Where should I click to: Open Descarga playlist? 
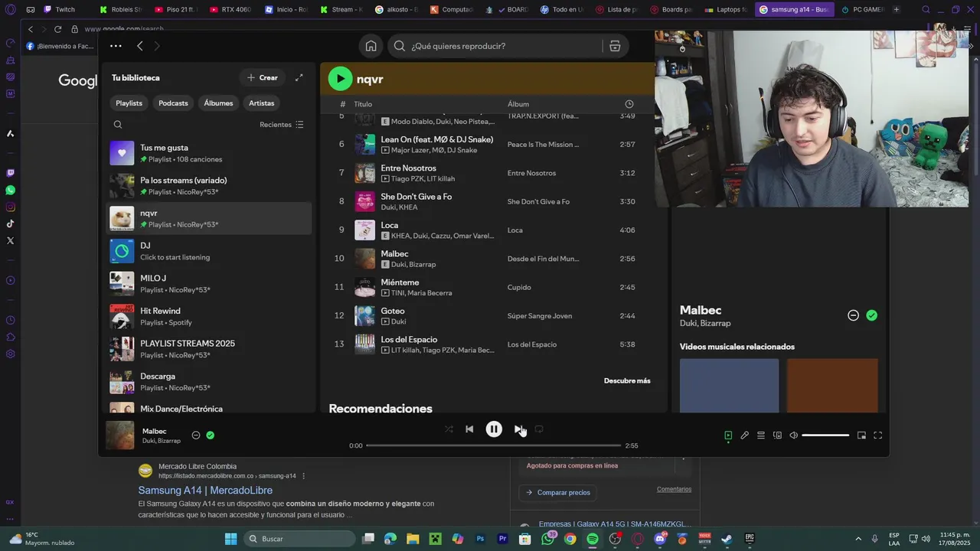tap(208, 382)
